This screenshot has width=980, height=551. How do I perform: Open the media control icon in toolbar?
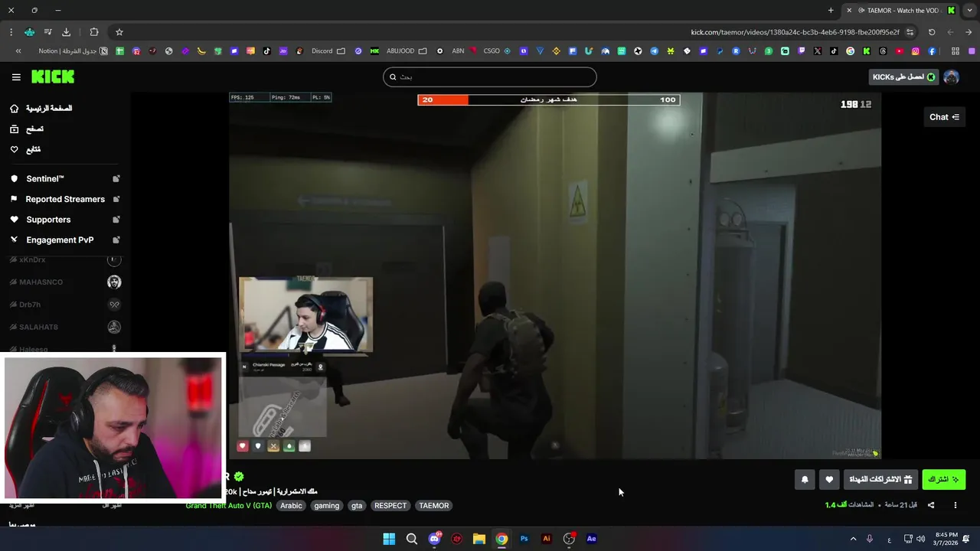pyautogui.click(x=47, y=32)
